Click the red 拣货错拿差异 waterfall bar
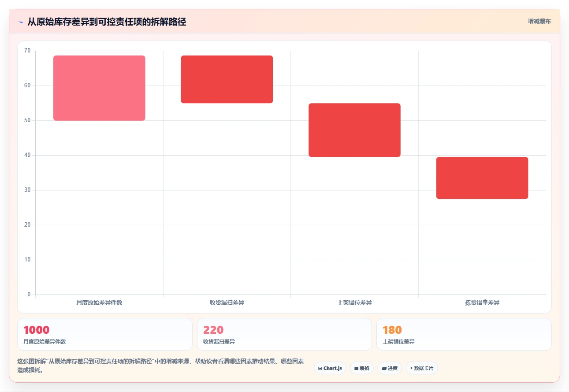This screenshot has width=569, height=392. point(482,178)
